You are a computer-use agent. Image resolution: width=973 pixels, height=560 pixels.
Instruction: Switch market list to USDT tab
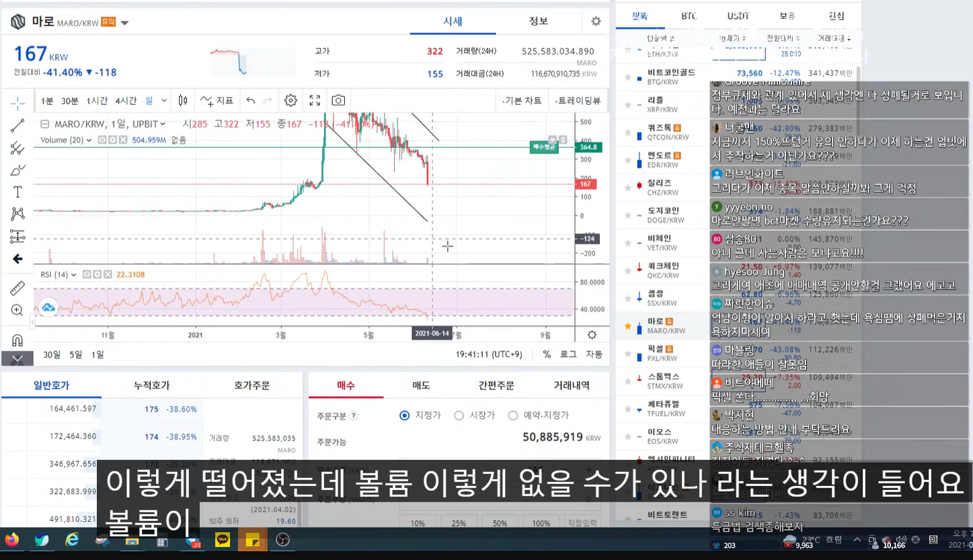[738, 15]
